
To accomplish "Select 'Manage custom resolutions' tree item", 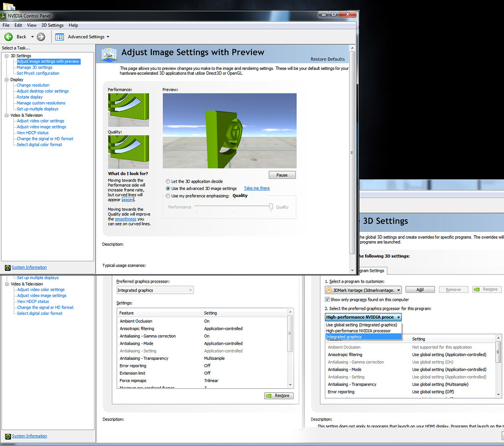I will [41, 103].
